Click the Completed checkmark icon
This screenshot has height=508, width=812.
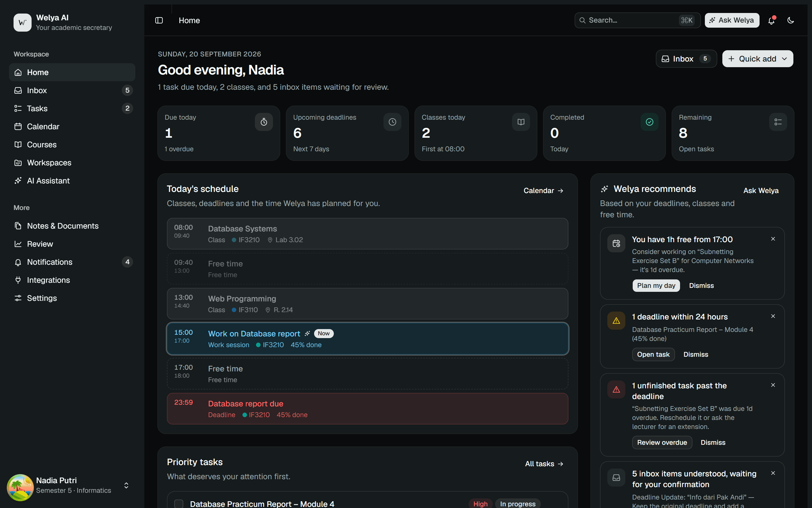(x=649, y=122)
